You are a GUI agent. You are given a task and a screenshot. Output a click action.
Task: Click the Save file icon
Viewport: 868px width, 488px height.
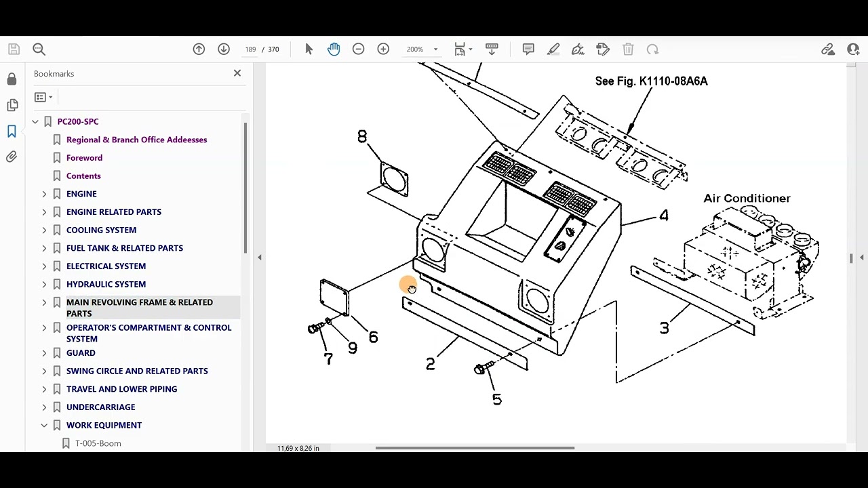(x=14, y=49)
